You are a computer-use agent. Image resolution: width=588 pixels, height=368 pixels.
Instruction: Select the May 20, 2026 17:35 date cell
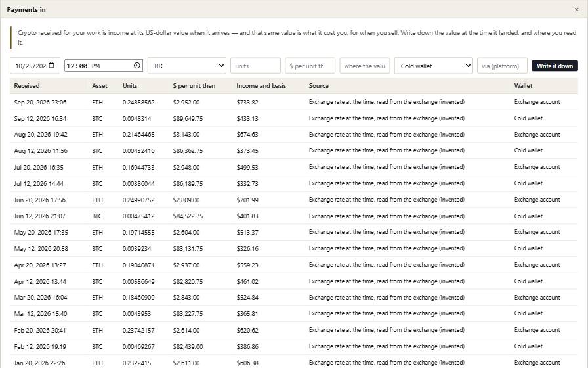click(x=41, y=232)
